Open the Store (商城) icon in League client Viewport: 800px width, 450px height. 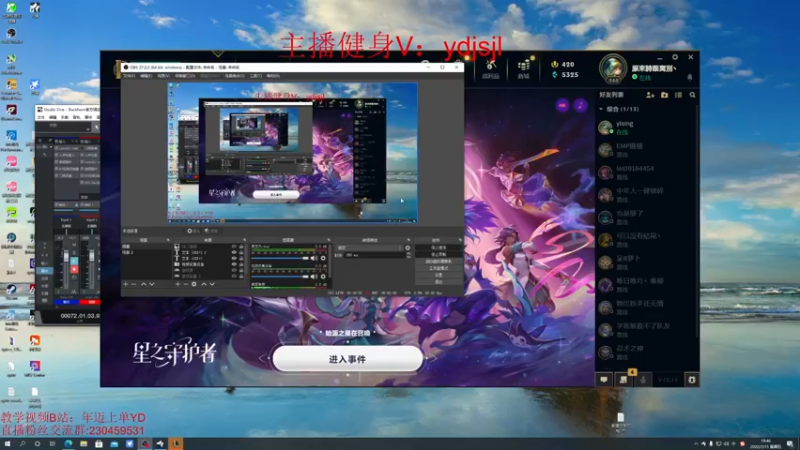coord(523,69)
